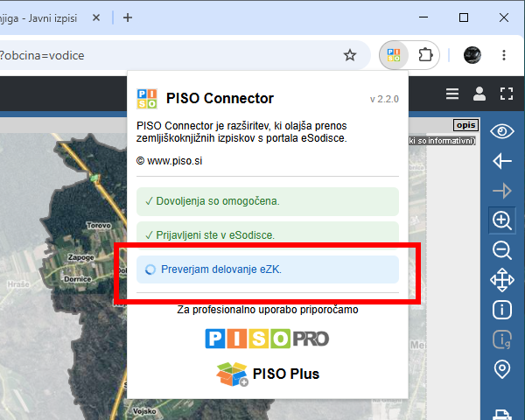Bookmark this page with the star
Screen dimensions: 525x420
click(x=350, y=55)
